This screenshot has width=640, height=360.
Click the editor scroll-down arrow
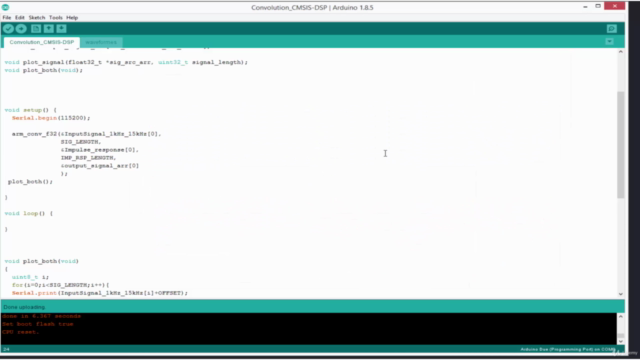620,294
